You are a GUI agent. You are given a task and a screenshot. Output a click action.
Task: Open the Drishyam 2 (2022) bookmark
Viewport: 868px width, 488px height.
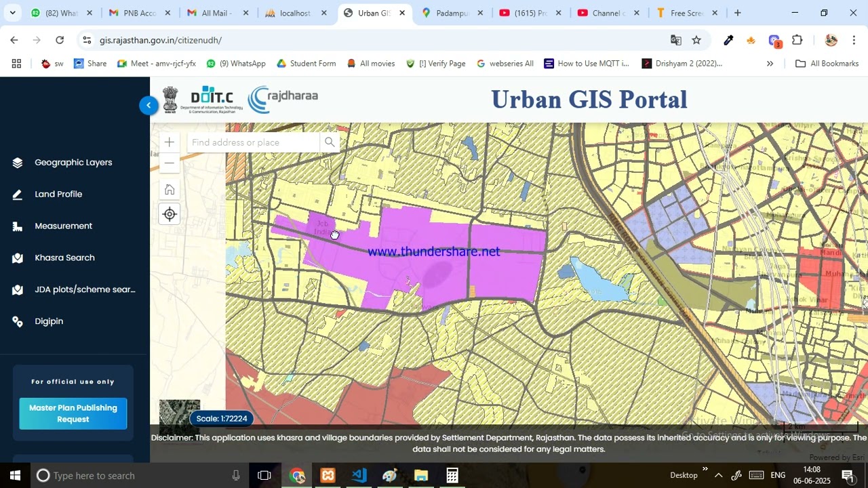pos(682,64)
